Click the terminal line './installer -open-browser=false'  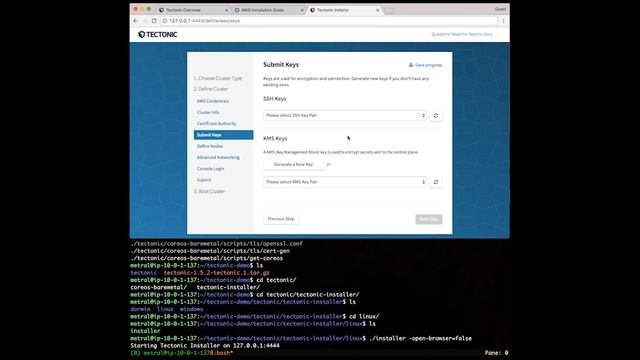(x=420, y=338)
